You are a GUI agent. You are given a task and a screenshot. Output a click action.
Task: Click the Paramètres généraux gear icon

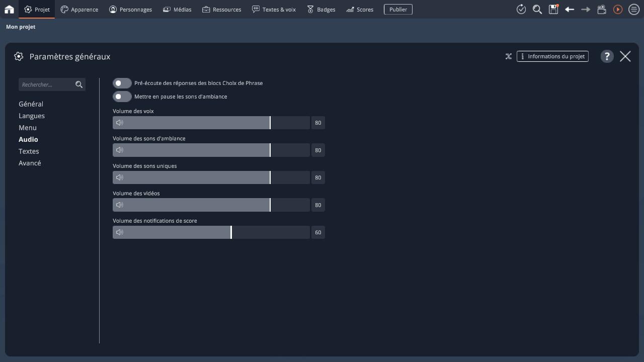pyautogui.click(x=19, y=56)
